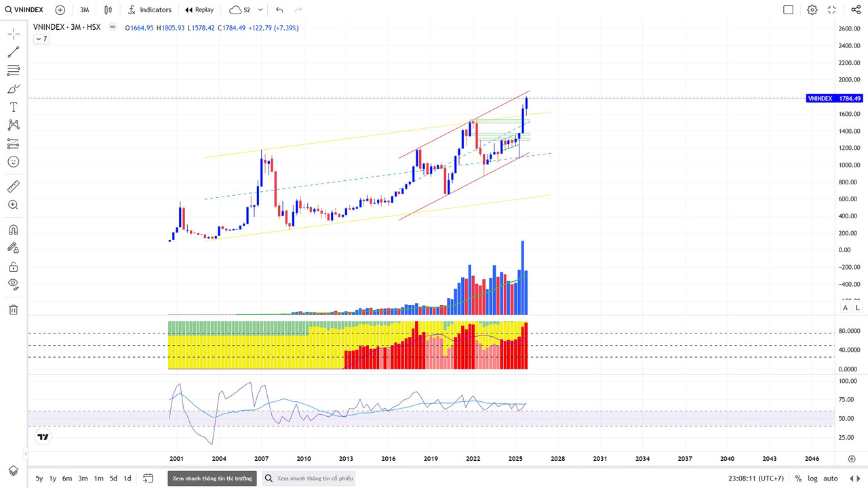Hide all drawings with eye icon
The height and width of the screenshot is (488, 868).
(14, 285)
